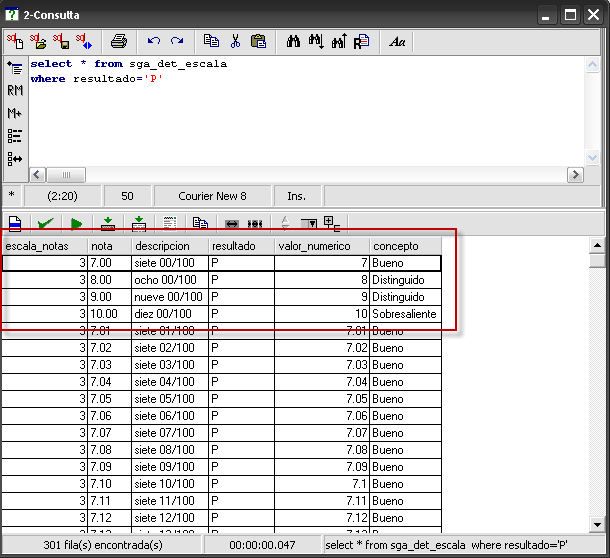This screenshot has height=558, width=610.
Task: Run the query with green play
Action: [x=77, y=224]
